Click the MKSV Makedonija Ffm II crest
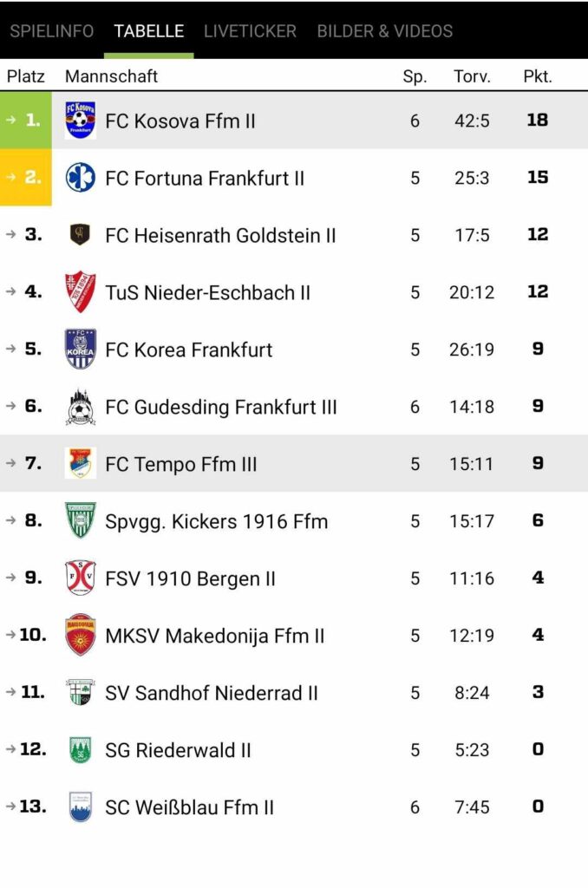Image resolution: width=588 pixels, height=888 pixels. pos(80,635)
